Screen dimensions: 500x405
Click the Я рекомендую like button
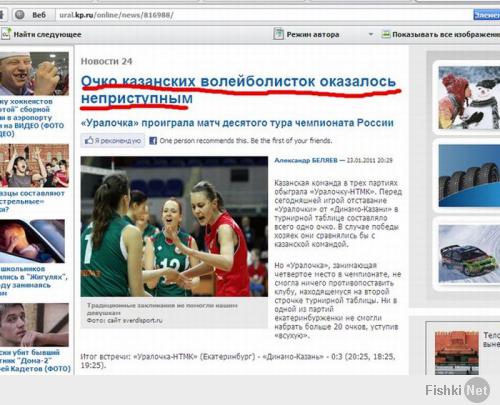(x=113, y=141)
